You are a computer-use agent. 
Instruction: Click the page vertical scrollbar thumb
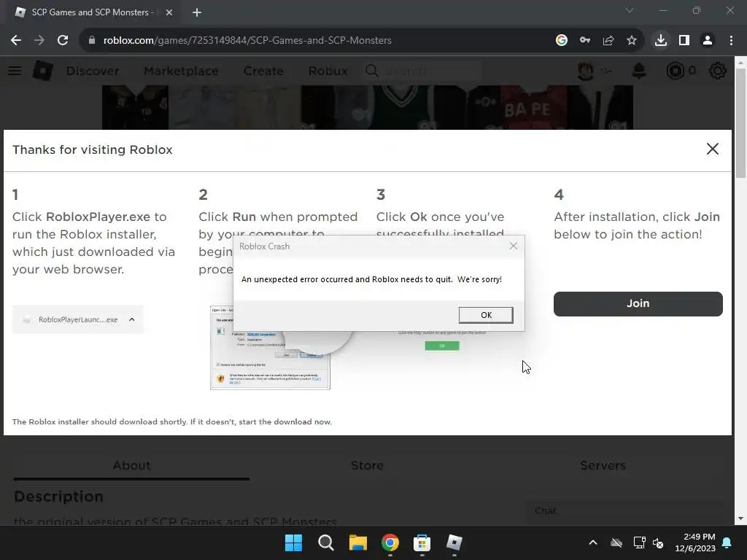tap(740, 122)
